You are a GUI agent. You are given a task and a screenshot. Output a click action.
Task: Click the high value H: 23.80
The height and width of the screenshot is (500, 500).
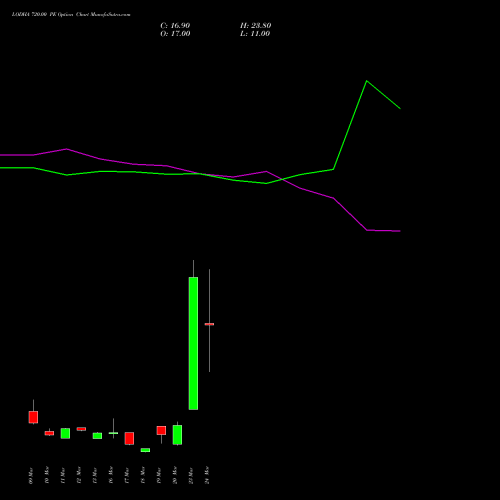[x=255, y=26]
